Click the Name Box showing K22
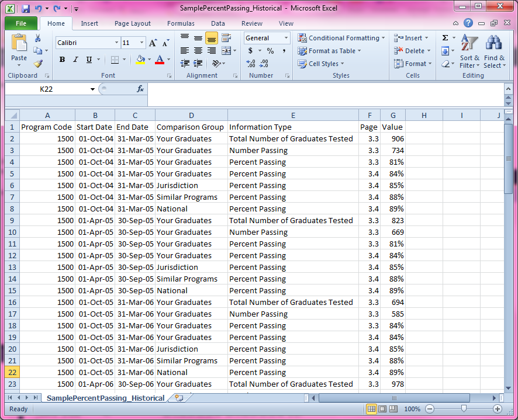518x420 pixels. click(46, 89)
